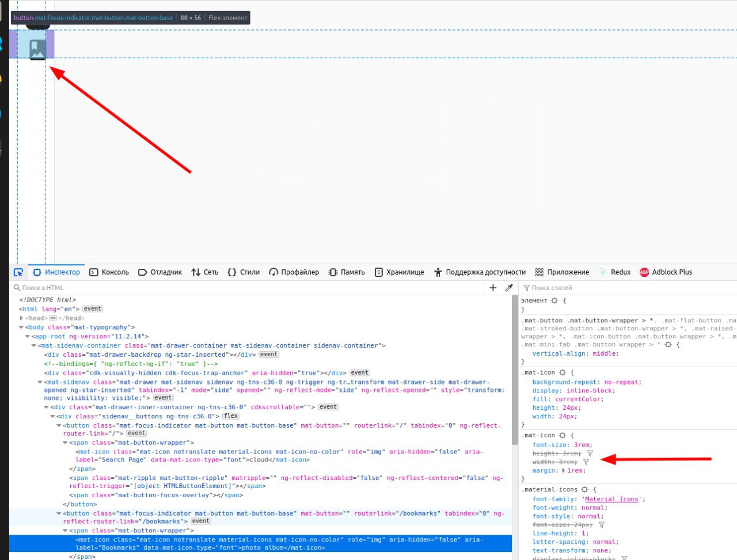Viewport: 737px width, 560px height.
Task: Switch to the Инспектор tab
Action: 56,272
